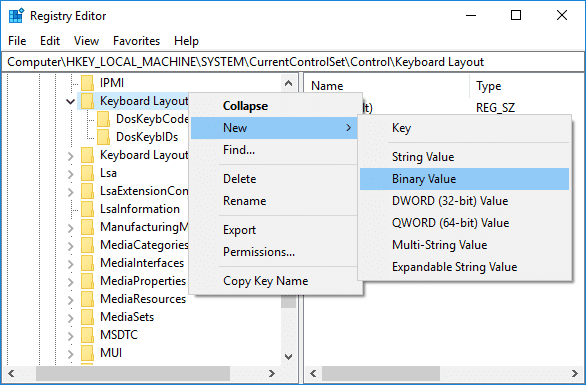
Task: Click the Name column header
Action: (x=388, y=86)
